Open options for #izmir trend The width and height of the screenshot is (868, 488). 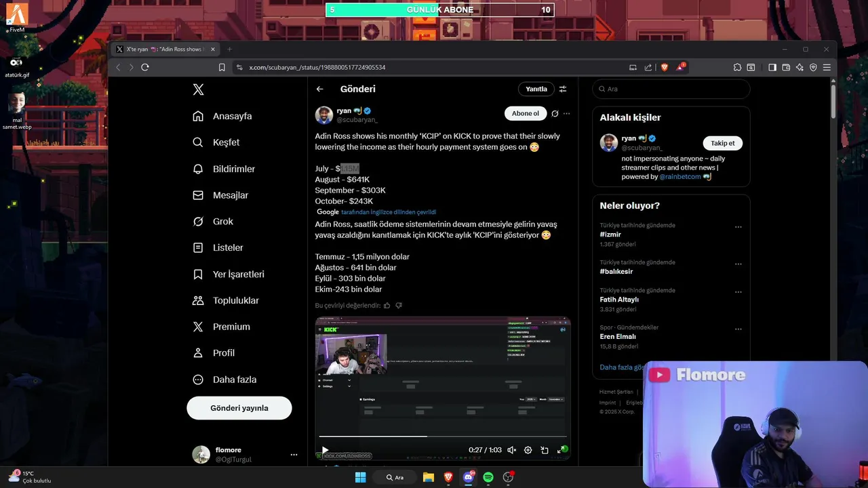tap(738, 227)
